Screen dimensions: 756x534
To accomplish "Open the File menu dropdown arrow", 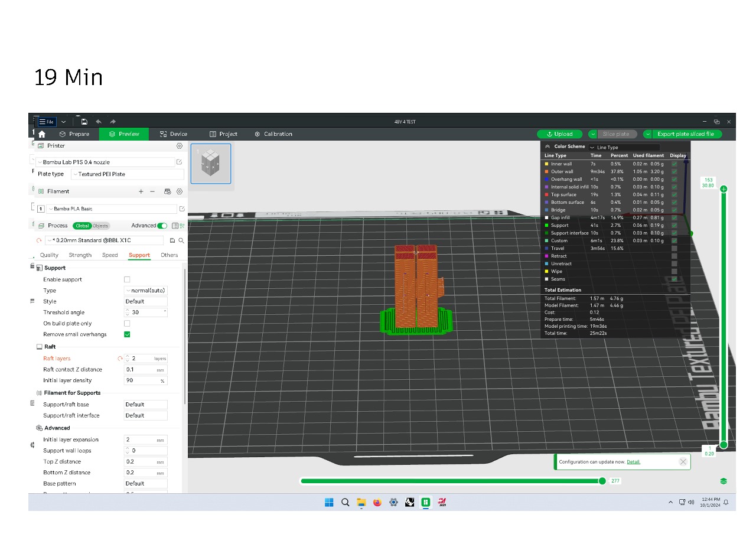I will [x=63, y=122].
